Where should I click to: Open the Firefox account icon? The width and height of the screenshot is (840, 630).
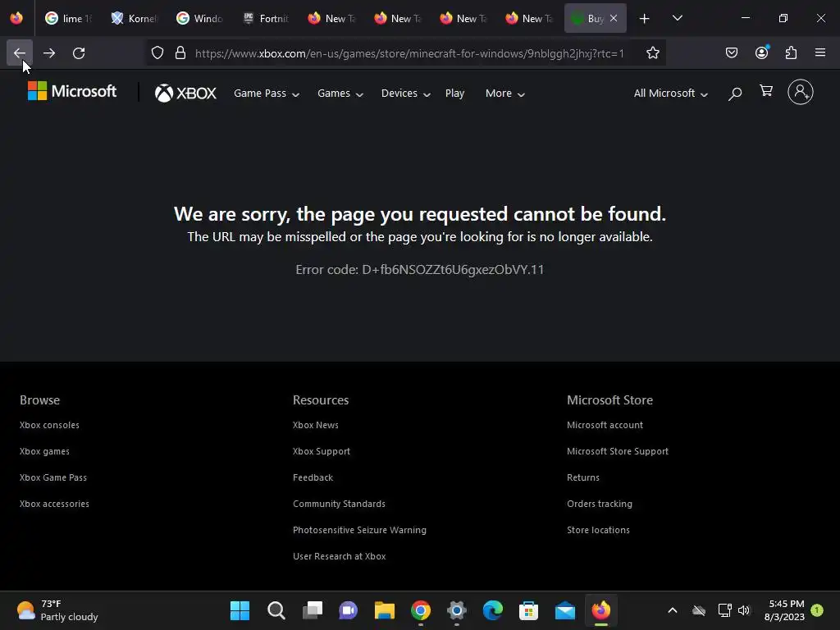coord(761,52)
